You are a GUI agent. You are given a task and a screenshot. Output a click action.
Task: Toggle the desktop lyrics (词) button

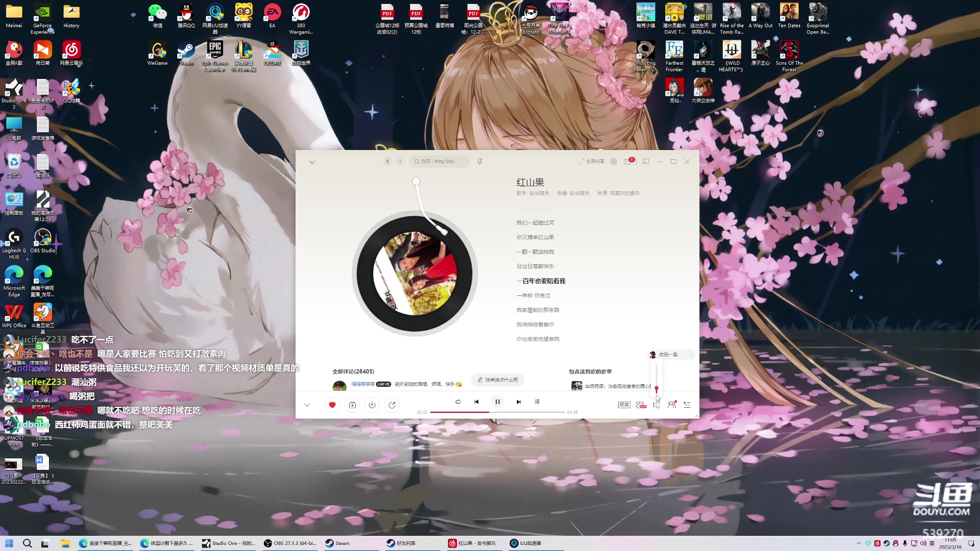(537, 402)
